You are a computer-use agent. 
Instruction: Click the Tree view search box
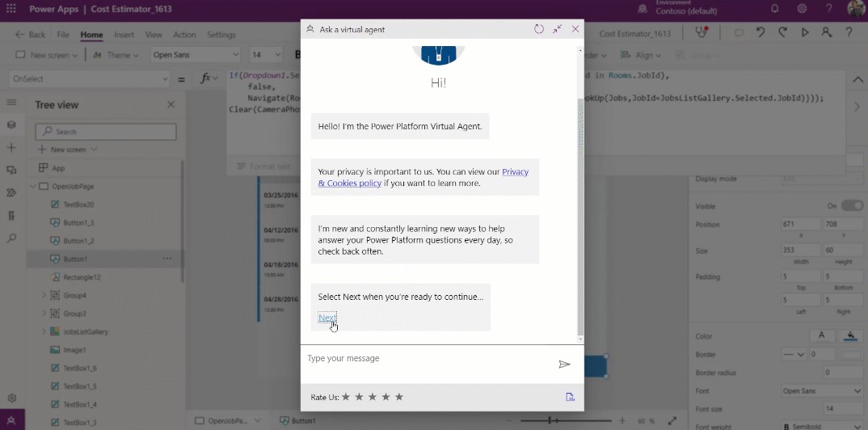[106, 132]
